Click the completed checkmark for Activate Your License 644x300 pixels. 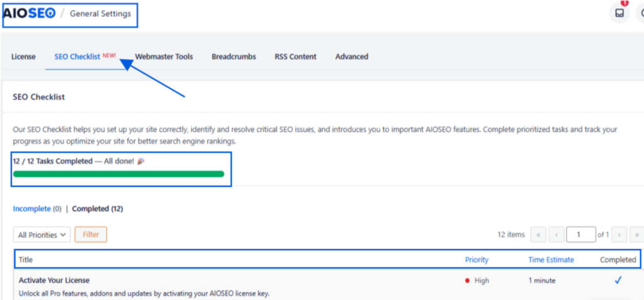pos(618,281)
